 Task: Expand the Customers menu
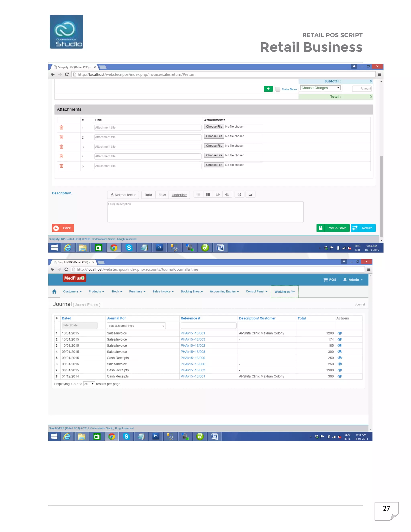[72, 291]
